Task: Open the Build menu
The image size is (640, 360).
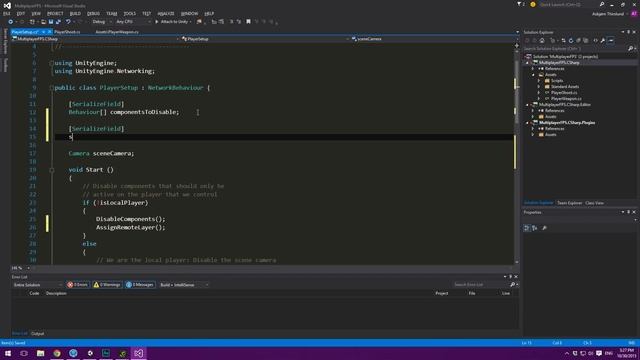Action: [75, 13]
